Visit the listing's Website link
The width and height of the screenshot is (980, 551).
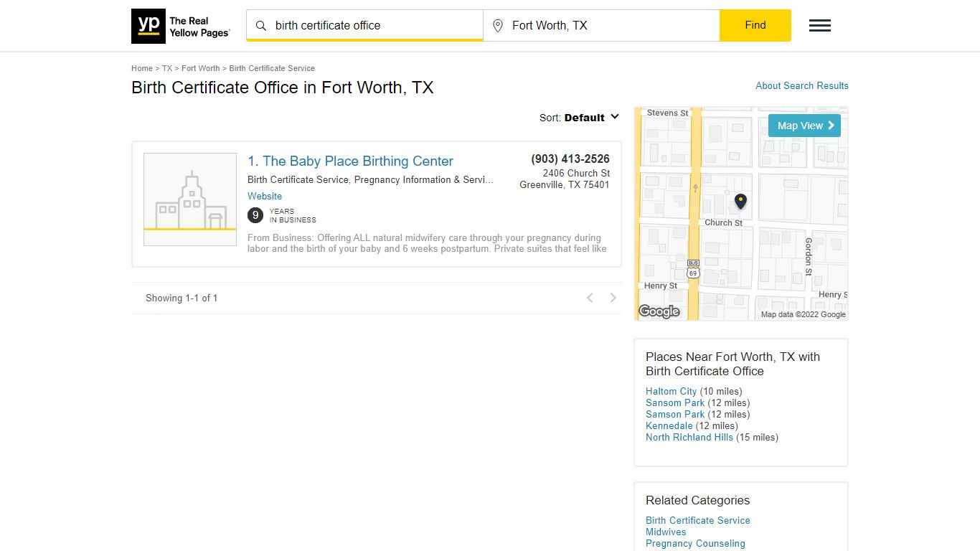pos(265,196)
